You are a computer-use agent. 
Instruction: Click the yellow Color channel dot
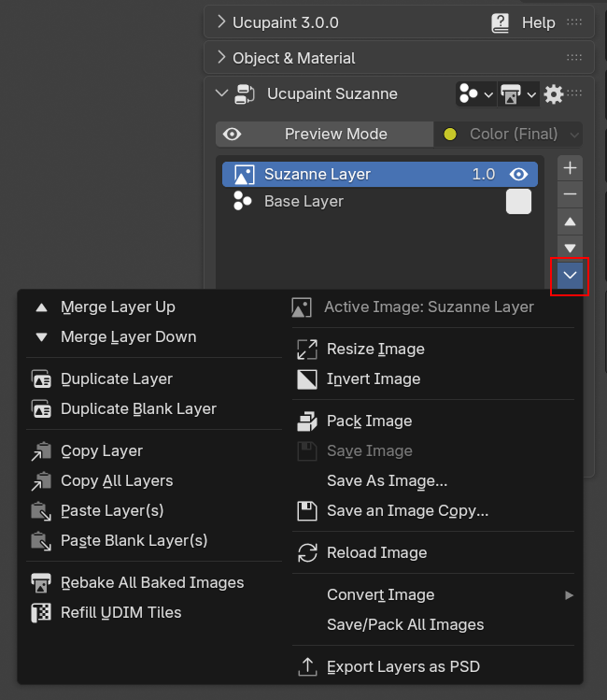click(449, 134)
